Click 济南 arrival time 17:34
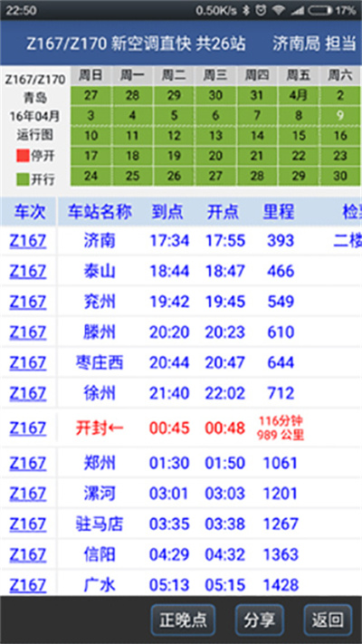The image size is (362, 644). tap(169, 241)
